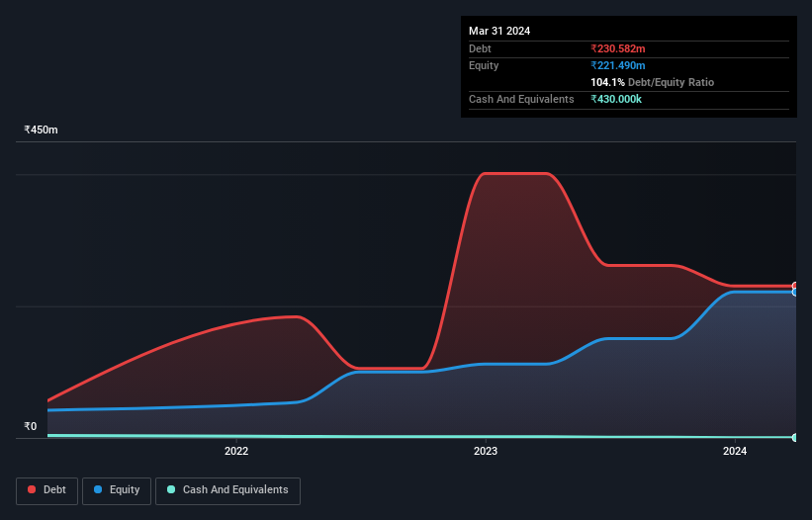Click the ₹450m y-axis label
812x520 pixels.
coord(41,130)
